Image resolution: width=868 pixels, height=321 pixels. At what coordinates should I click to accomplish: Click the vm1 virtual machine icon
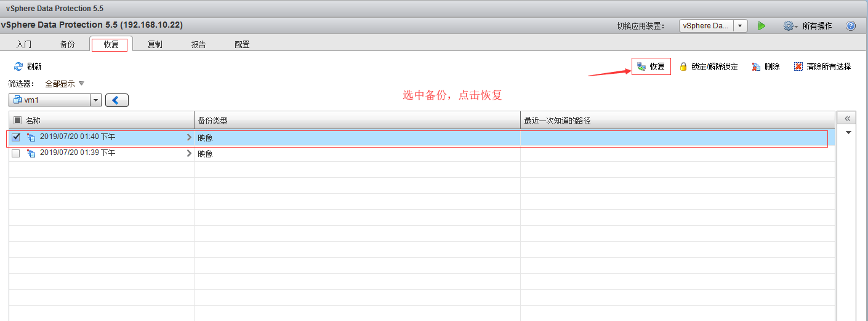tap(17, 100)
